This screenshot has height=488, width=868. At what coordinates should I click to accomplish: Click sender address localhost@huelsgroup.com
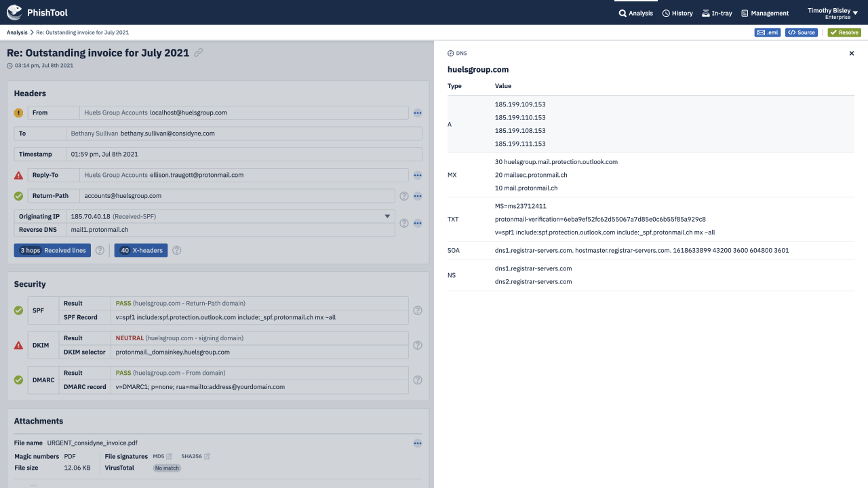(x=189, y=113)
